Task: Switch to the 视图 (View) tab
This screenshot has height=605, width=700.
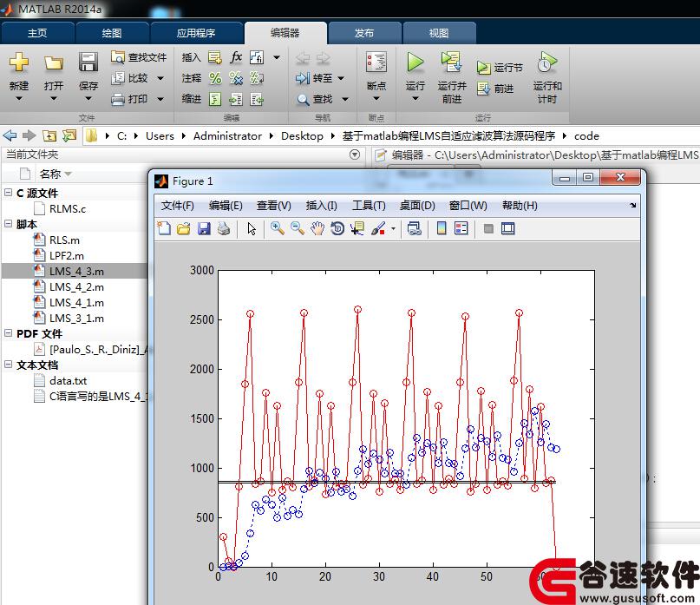Action: pos(439,33)
